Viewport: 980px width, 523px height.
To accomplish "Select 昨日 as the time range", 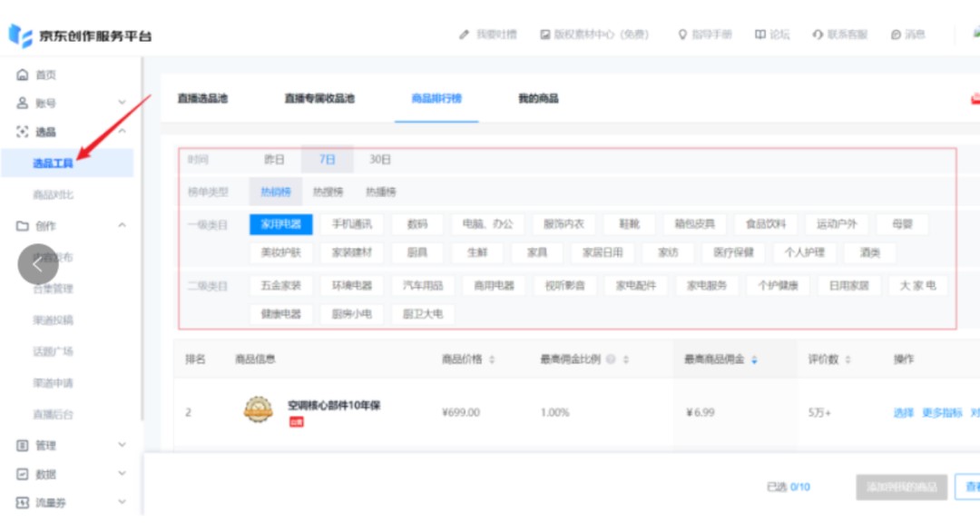I will point(274,160).
